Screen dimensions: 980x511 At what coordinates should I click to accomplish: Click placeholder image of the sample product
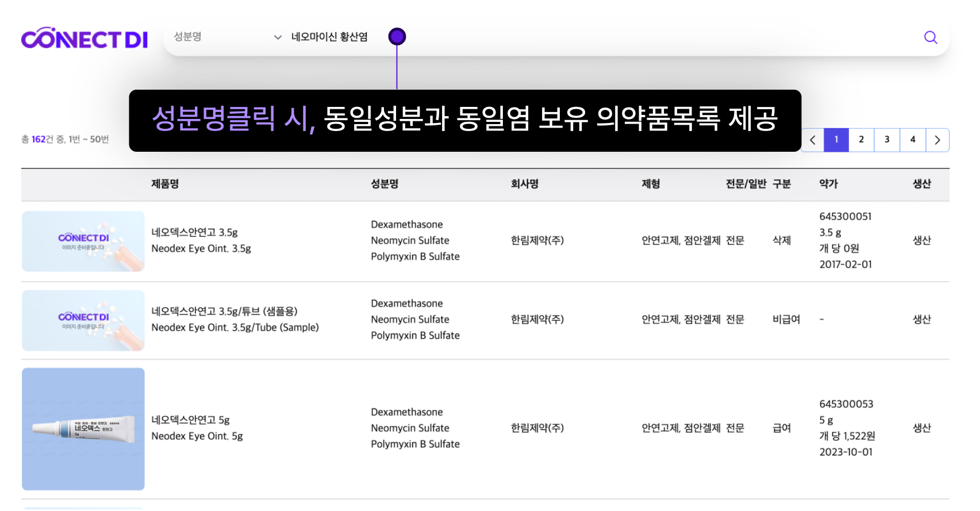(x=83, y=320)
